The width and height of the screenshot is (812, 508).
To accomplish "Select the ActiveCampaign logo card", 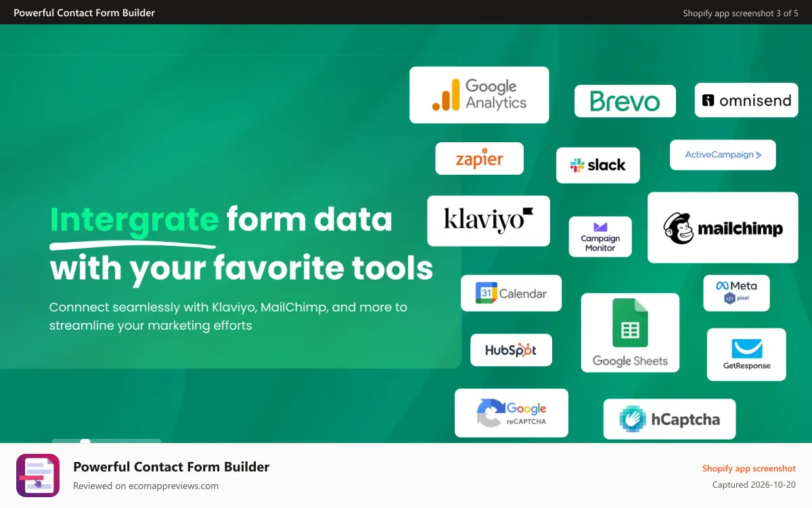I will tap(723, 155).
